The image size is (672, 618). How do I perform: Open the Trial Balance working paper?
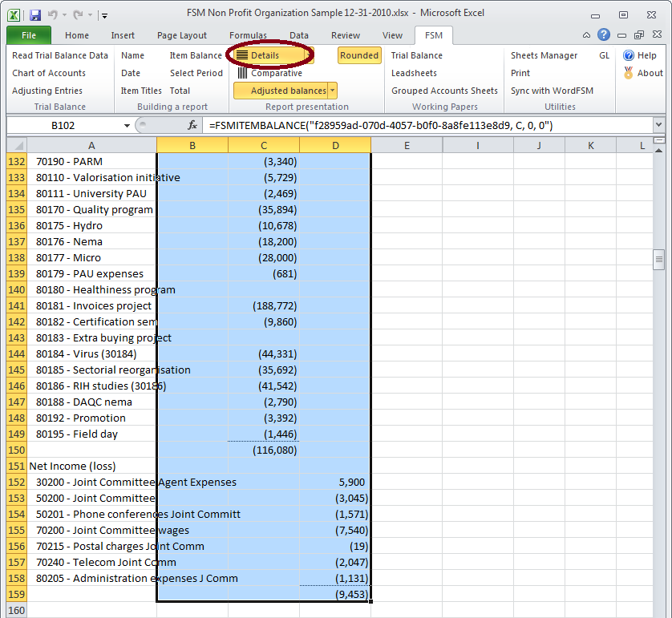click(x=416, y=55)
